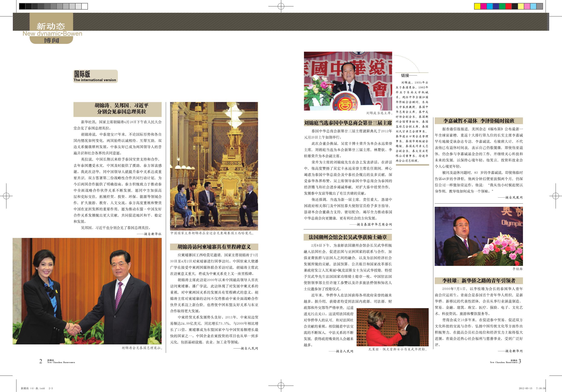The height and width of the screenshot is (392, 562).
Task: Click the yellow swatch in color bar
Action: [x=477, y=6]
